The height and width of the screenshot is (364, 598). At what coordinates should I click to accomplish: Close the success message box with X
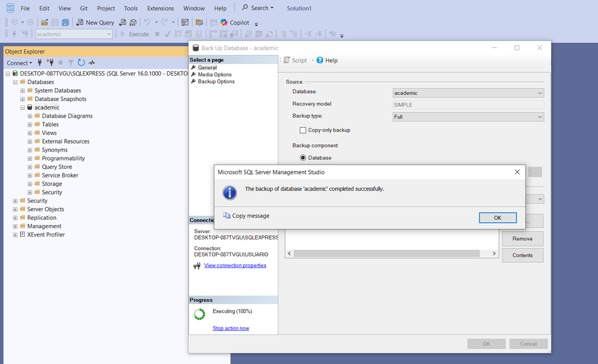click(517, 172)
